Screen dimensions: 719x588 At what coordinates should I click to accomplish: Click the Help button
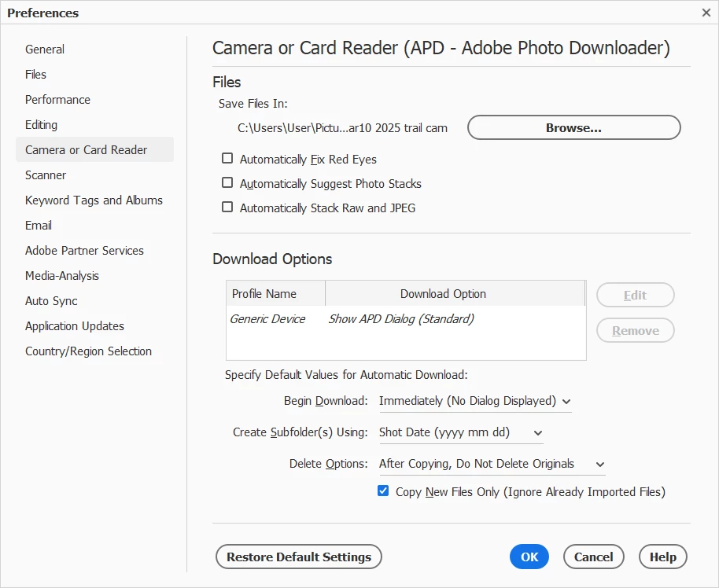coord(662,557)
